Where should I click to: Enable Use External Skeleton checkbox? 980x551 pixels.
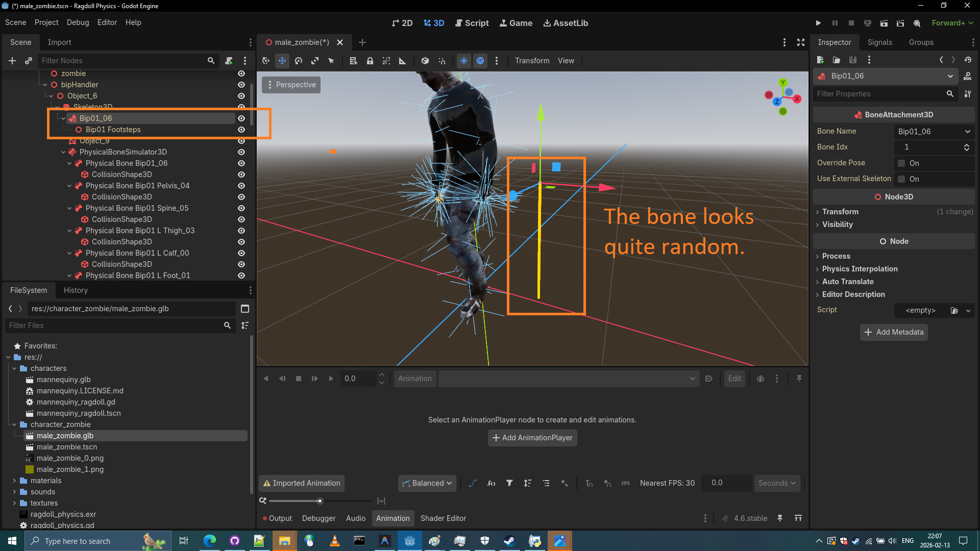[902, 179]
